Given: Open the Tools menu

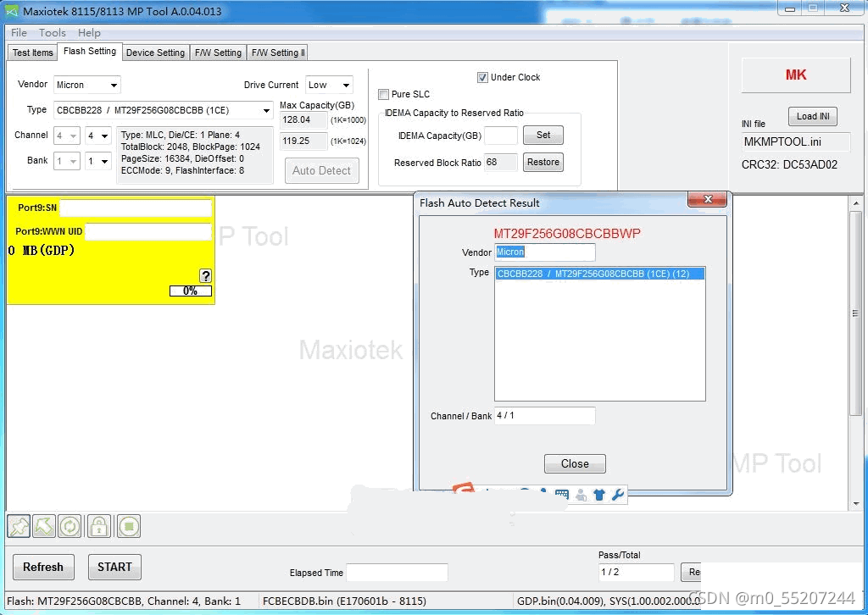Looking at the screenshot, I should (53, 33).
